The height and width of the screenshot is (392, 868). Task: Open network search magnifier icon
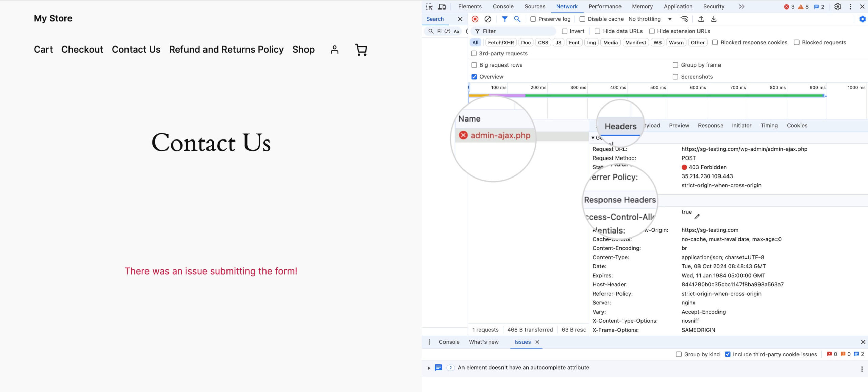[x=517, y=19]
